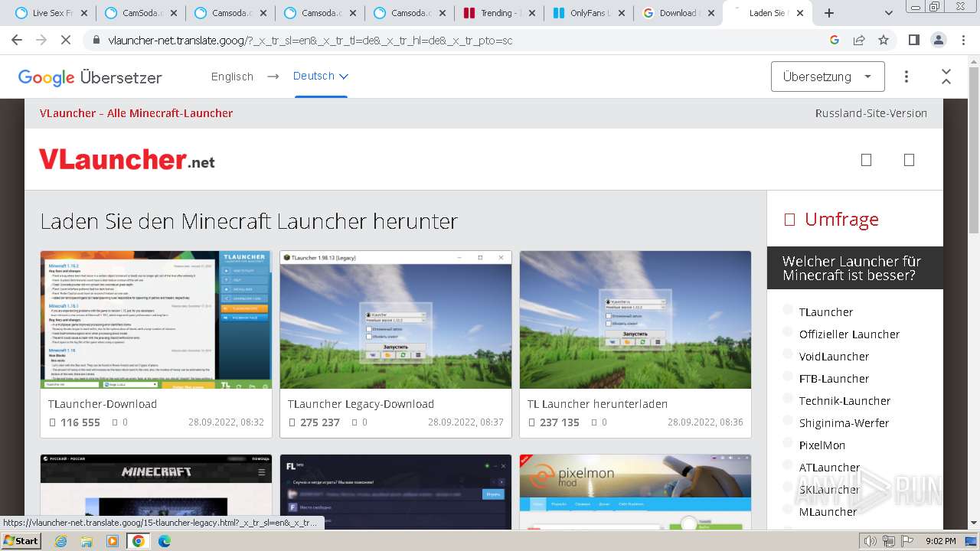Open the TLauncher Legacy-Download thumbnail

(x=396, y=320)
